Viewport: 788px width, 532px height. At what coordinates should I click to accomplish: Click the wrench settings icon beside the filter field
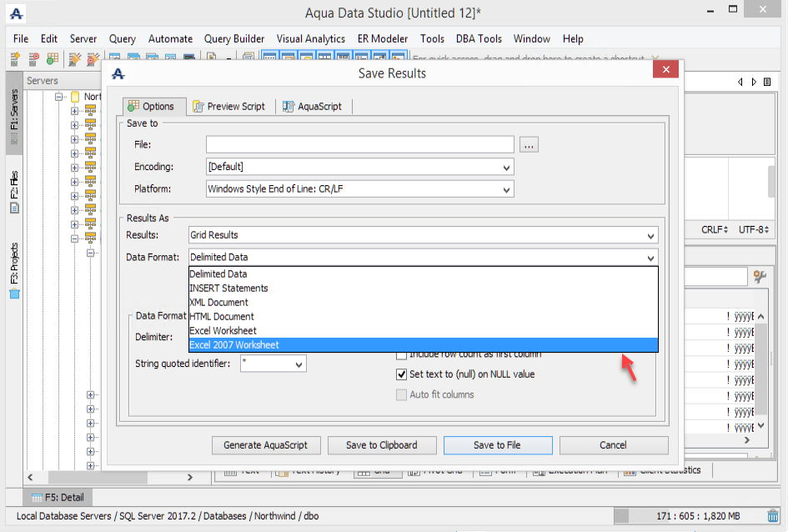pyautogui.click(x=759, y=276)
